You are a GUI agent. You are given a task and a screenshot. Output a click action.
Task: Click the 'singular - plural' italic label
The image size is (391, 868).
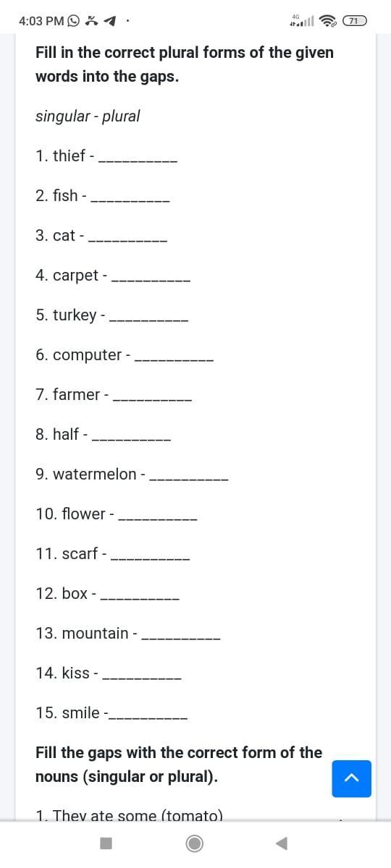point(88,116)
